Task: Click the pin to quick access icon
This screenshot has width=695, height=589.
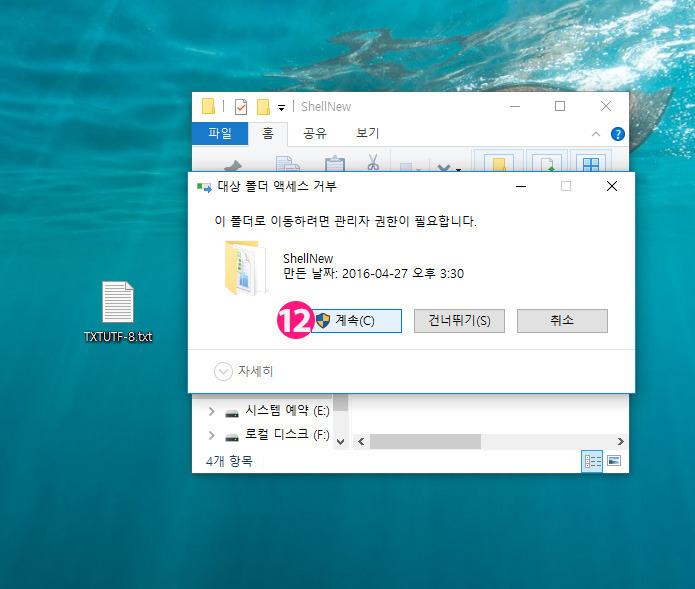Action: 233,165
